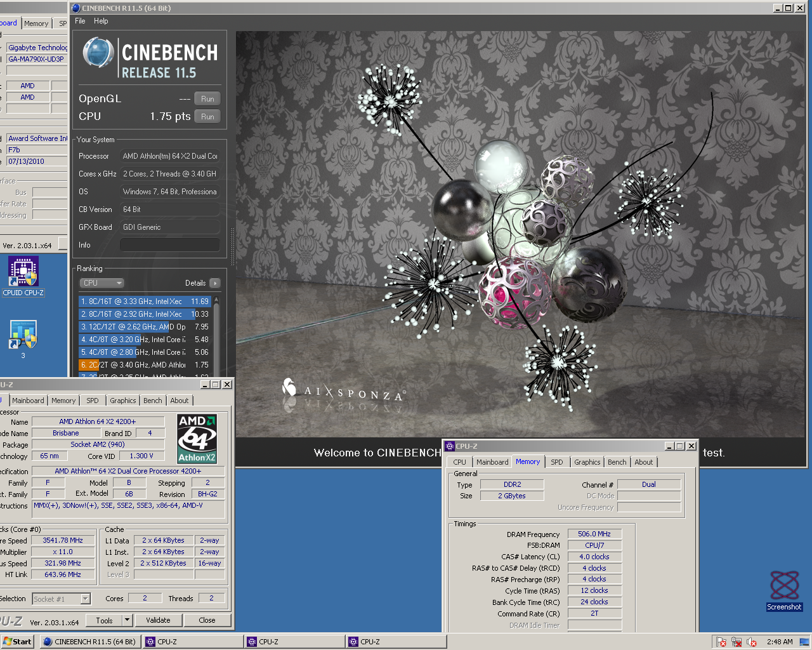Screen dimensions: 812x650
Task: Run the CPU benchmark
Action: tap(207, 117)
